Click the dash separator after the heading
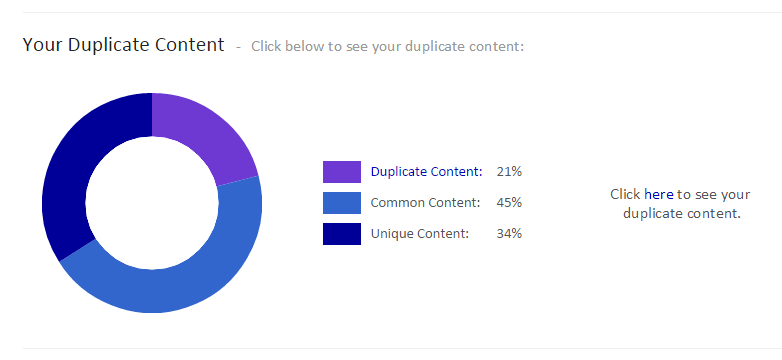 238,47
